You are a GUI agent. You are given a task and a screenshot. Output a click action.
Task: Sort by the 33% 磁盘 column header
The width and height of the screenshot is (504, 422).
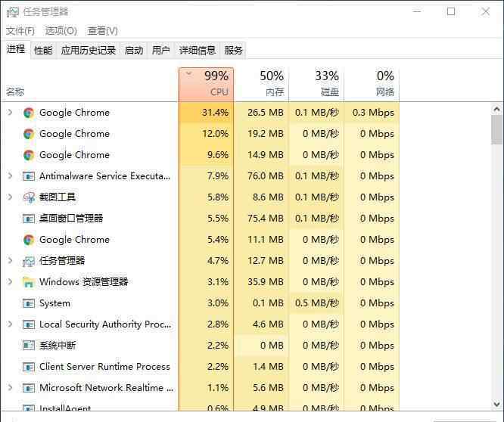(316, 84)
